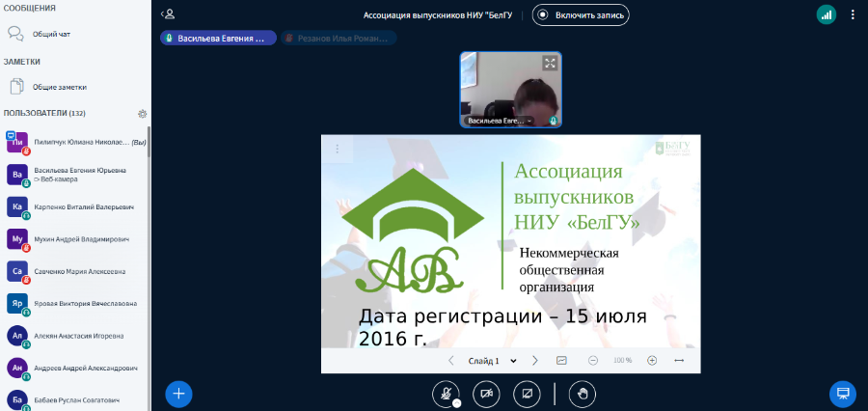Select Резанов Илья talking indicator chip
This screenshot has height=411, width=868.
339,39
